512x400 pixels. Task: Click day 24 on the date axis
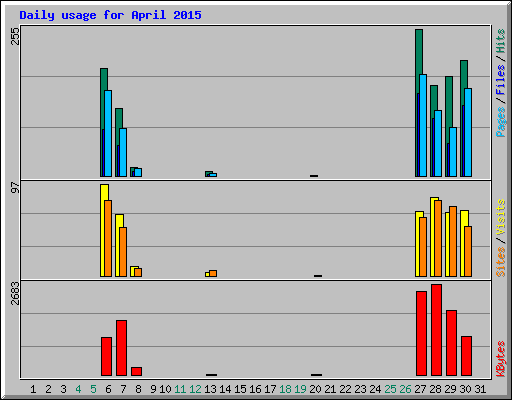click(x=375, y=389)
